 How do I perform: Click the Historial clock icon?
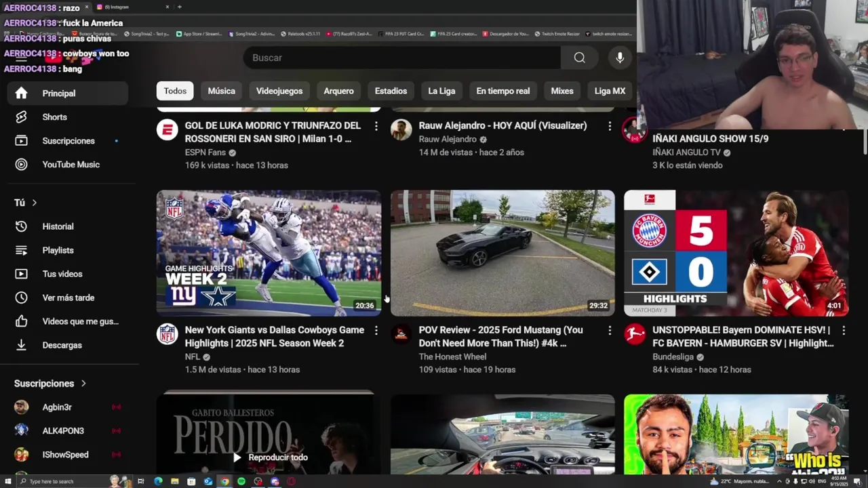tap(21, 226)
